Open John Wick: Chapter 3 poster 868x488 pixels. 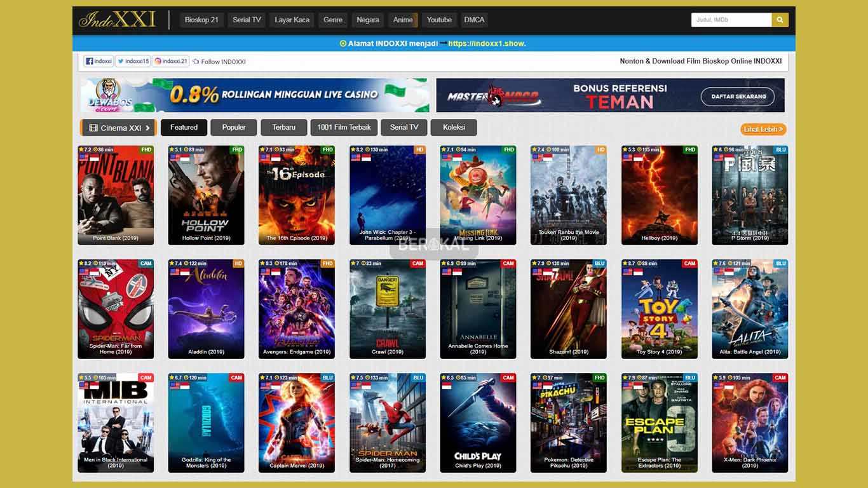pyautogui.click(x=388, y=195)
